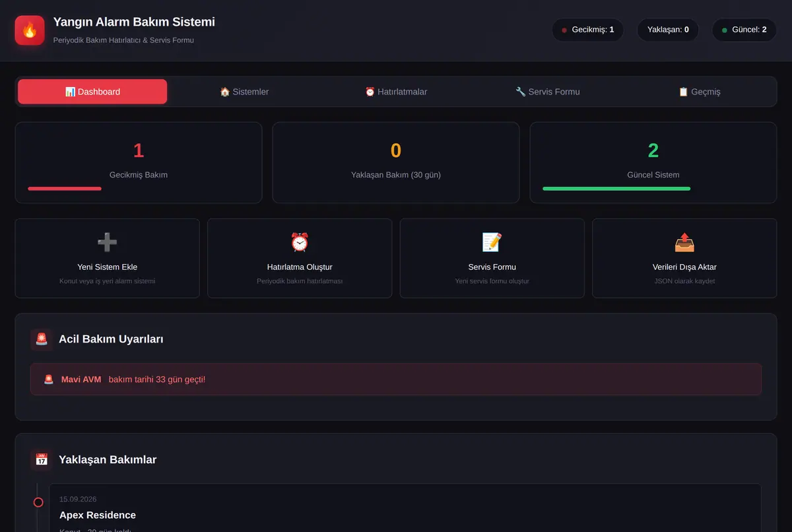
Task: Click the plus icon on Yeni Sistem Ekle
Action: (107, 242)
